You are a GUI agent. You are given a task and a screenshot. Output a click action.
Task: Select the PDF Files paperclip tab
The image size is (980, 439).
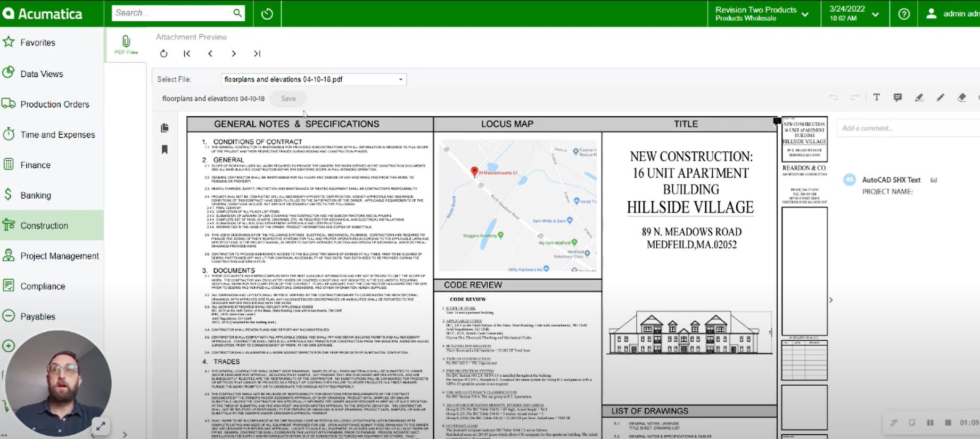[x=126, y=45]
